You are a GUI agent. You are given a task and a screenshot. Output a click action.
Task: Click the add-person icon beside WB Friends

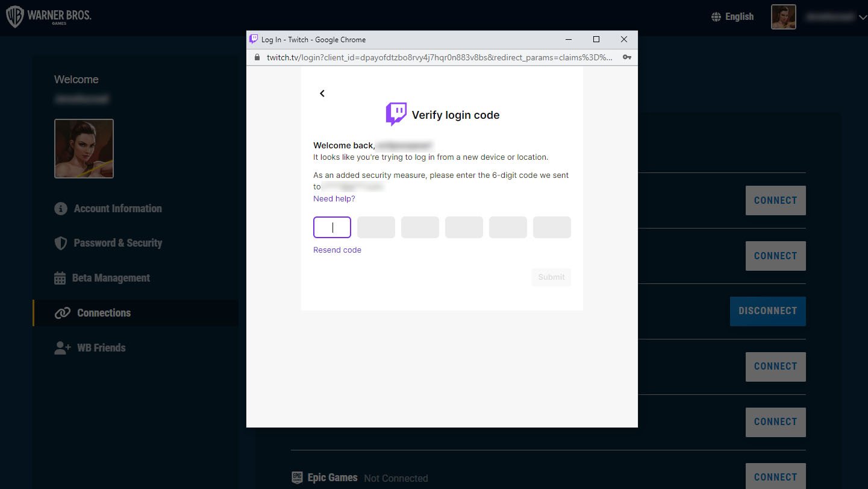pos(63,348)
